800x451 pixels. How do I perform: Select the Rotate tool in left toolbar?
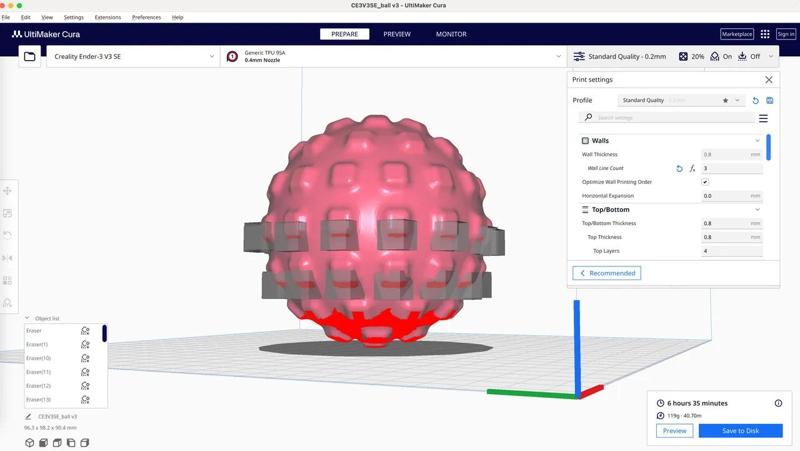[x=8, y=235]
